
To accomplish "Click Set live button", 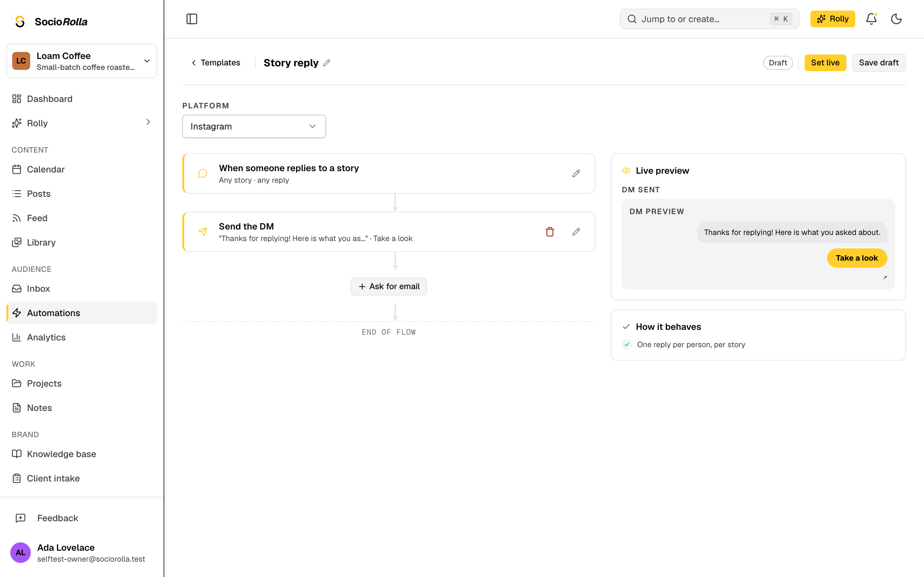I will [825, 63].
